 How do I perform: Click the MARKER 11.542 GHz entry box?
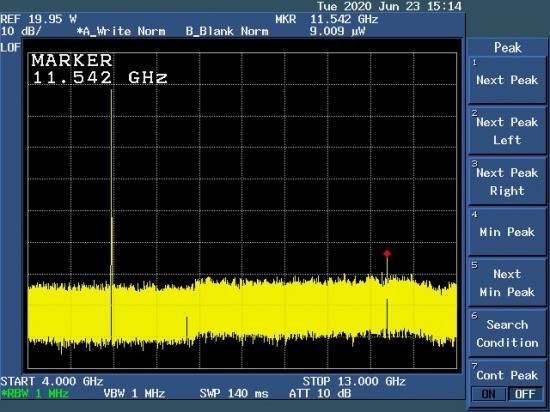(x=100, y=69)
